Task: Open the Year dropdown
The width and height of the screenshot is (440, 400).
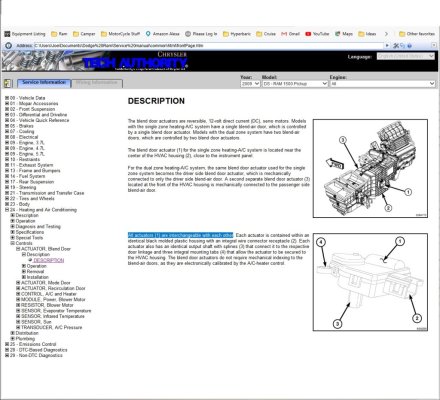Action: click(250, 84)
